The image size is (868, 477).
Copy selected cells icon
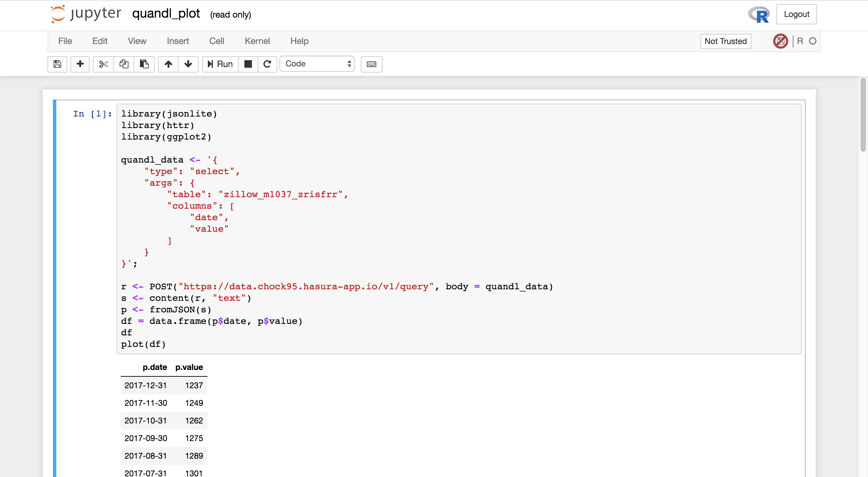(124, 64)
